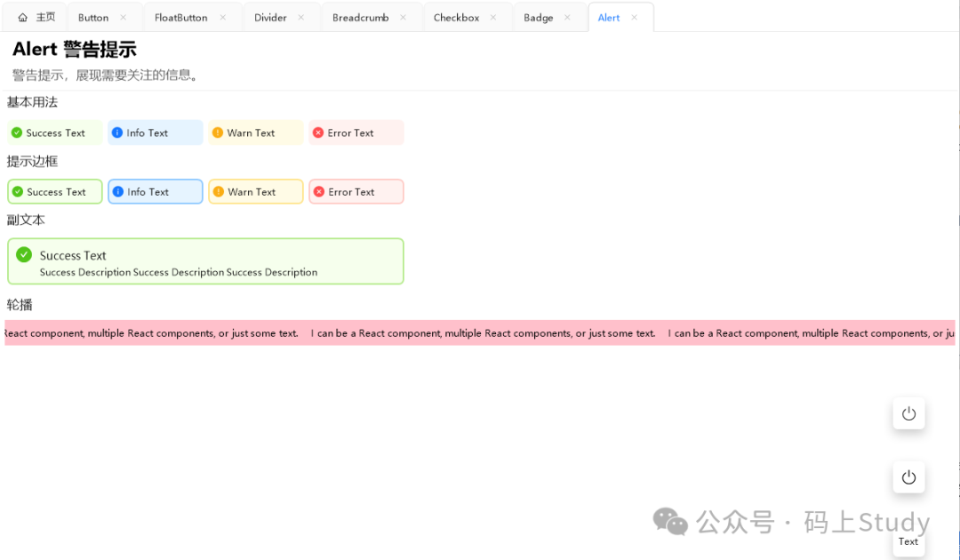
Task: Click red error icon in bordered Error alert
Action: (319, 192)
